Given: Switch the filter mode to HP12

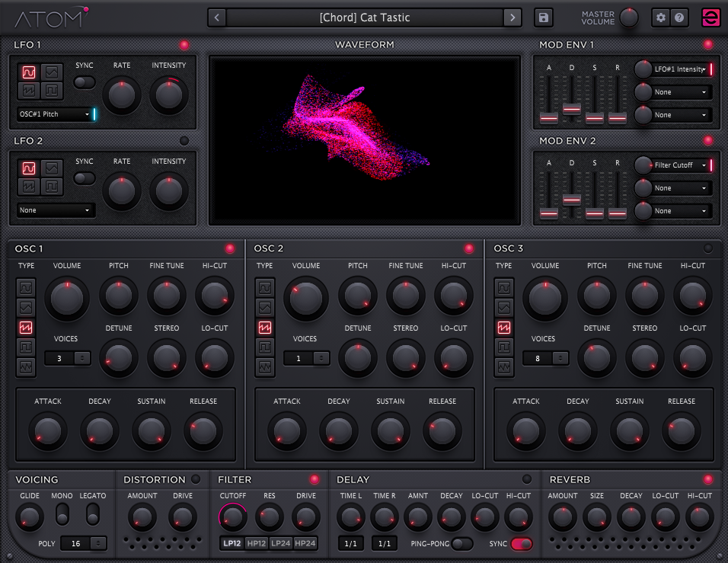Looking at the screenshot, I should click(257, 543).
